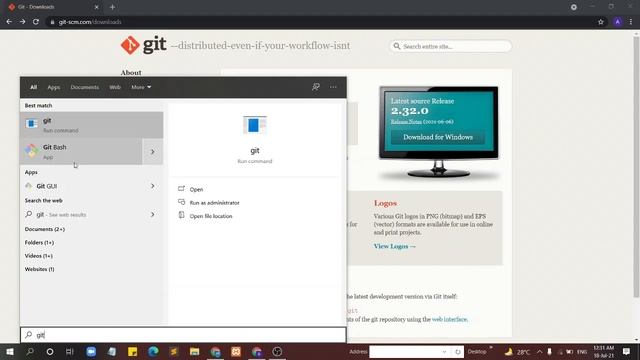Open Task View on taskbar
The height and width of the screenshot is (360, 640).
[70, 352]
